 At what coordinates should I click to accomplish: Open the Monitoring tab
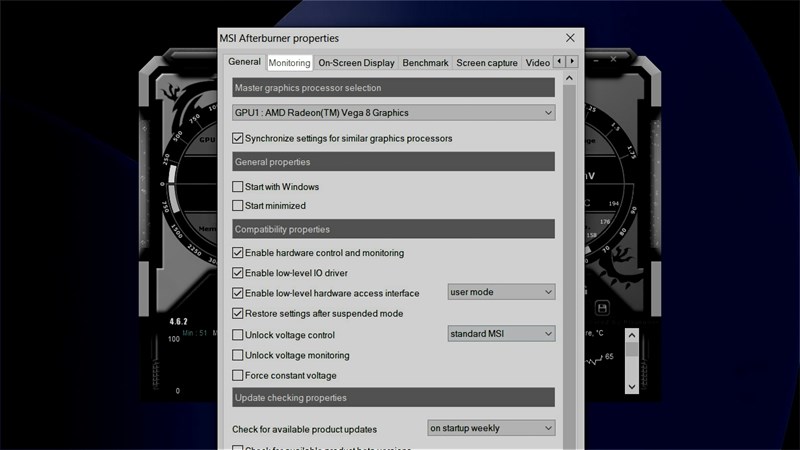[289, 63]
